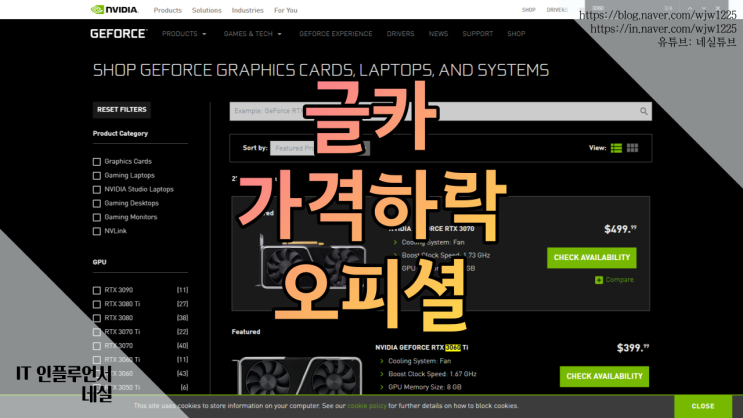The height and width of the screenshot is (418, 743).
Task: Check the Gaming Monitors category
Action: (x=97, y=217)
